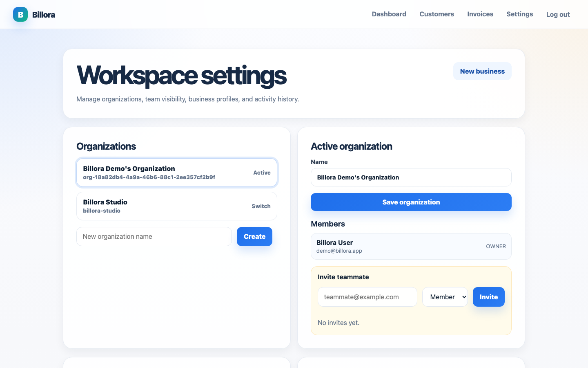This screenshot has width=588, height=368.
Task: Click the Create organization button
Action: tap(254, 236)
